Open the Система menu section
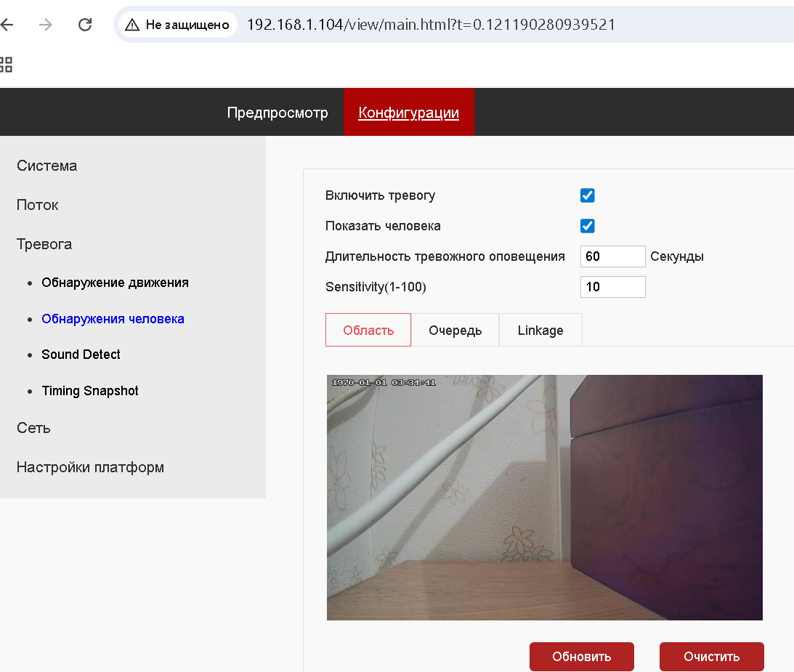The height and width of the screenshot is (672, 794). pos(46,166)
